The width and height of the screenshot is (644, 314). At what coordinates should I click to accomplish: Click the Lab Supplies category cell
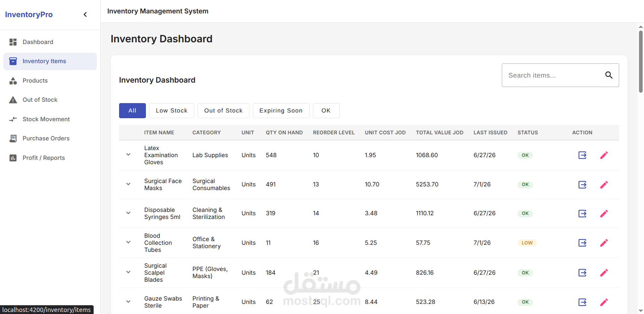click(210, 155)
